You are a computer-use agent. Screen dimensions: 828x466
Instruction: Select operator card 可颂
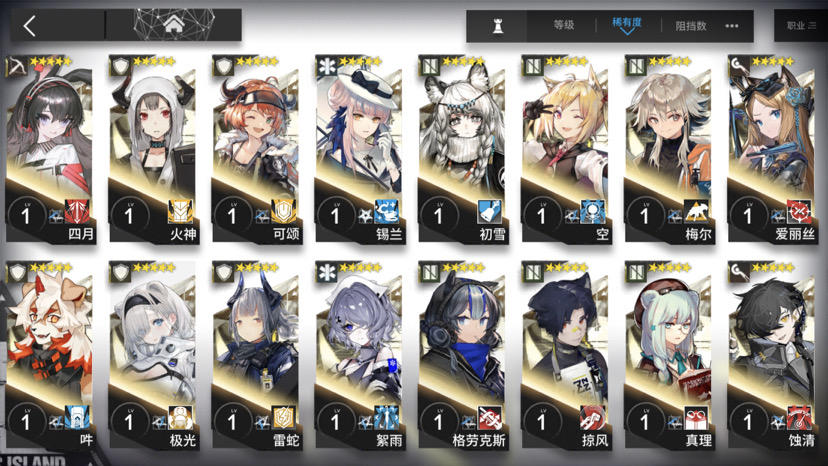(256, 149)
